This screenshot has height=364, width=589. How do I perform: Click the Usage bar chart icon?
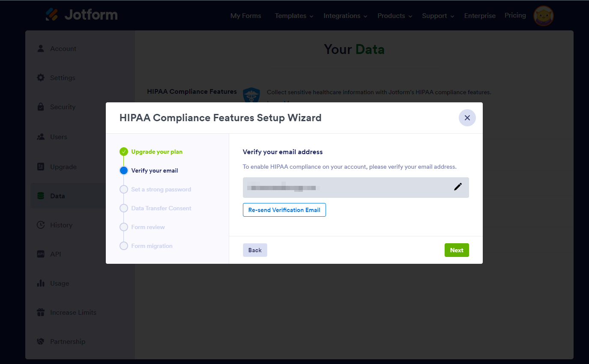tap(41, 283)
